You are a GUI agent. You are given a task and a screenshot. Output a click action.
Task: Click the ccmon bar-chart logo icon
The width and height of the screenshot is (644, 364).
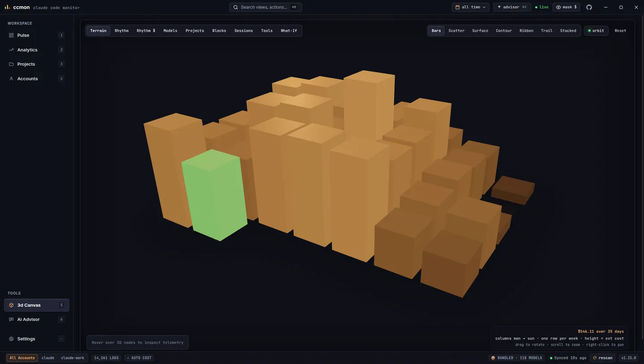point(7,7)
